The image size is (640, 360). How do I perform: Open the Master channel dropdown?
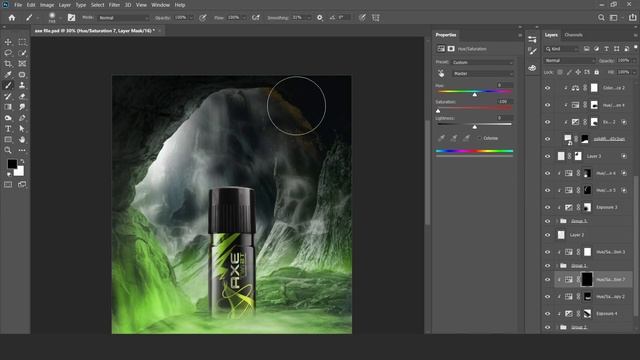pyautogui.click(x=482, y=73)
